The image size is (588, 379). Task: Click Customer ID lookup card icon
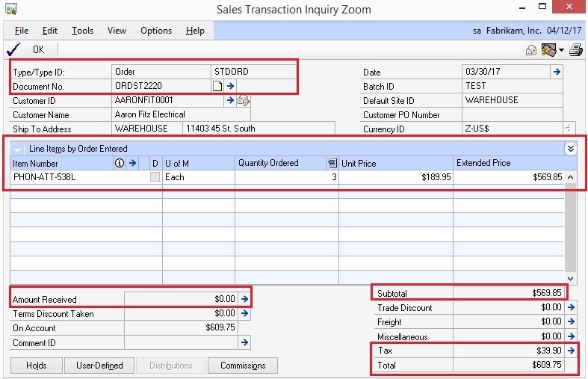[x=243, y=100]
